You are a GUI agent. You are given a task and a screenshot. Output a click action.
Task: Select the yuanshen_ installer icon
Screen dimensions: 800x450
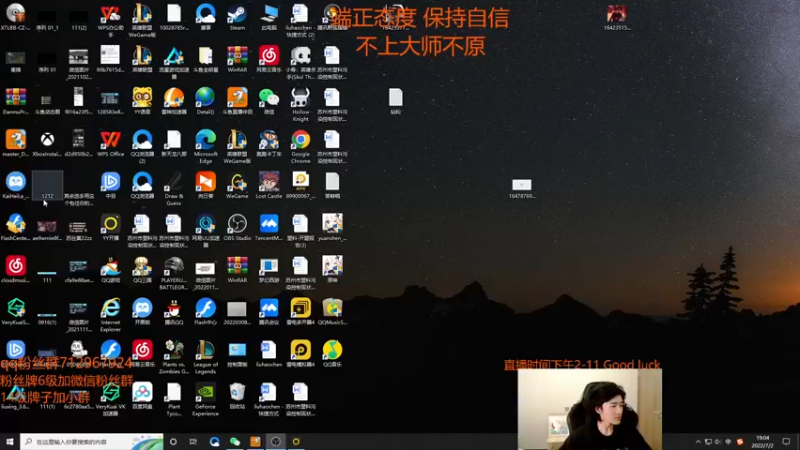pos(332,227)
